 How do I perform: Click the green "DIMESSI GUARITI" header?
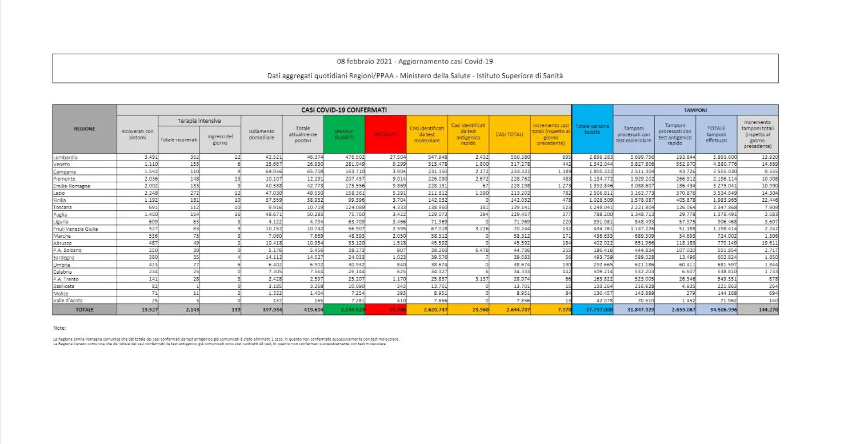coord(344,134)
